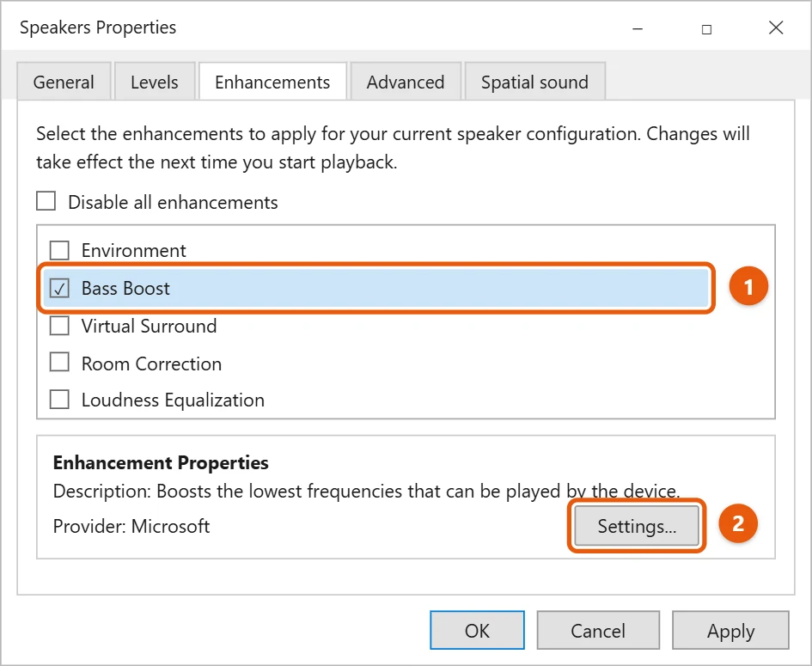
Task: Tick Disable all enhancements checkbox
Action: (46, 201)
